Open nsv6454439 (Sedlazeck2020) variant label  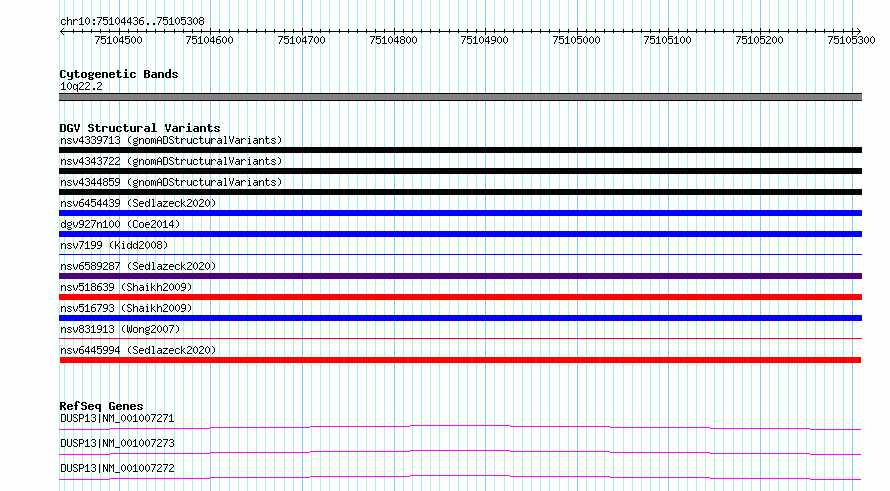click(x=138, y=203)
